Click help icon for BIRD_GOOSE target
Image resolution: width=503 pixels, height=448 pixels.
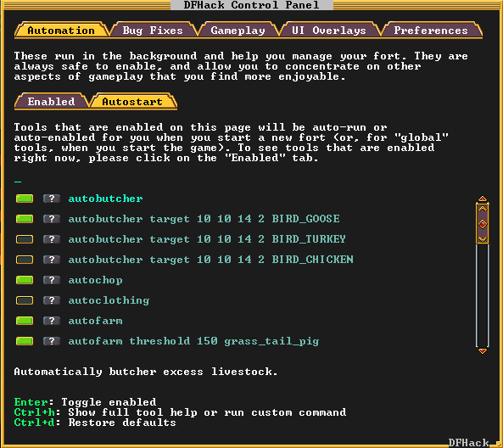(52, 219)
